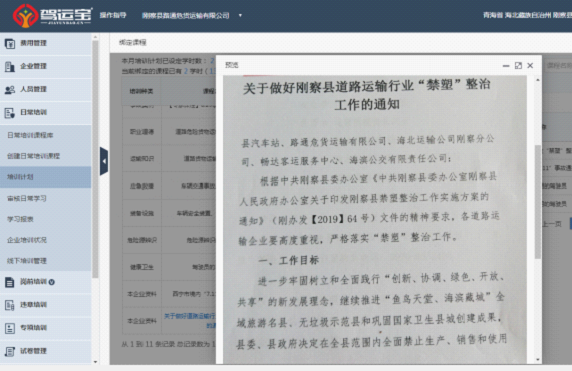The image size is (572, 371).
Task: Click the icon beside 专项培训
Action: pos(9,328)
